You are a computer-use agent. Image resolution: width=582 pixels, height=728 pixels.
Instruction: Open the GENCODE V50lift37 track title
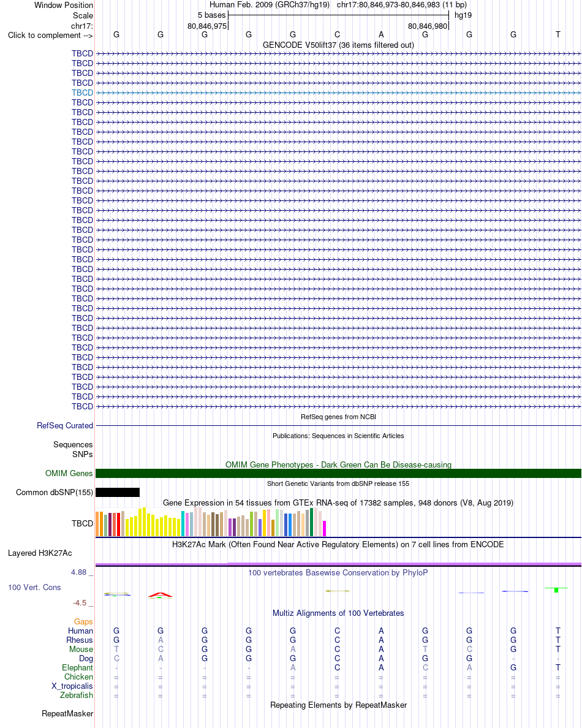(x=338, y=45)
